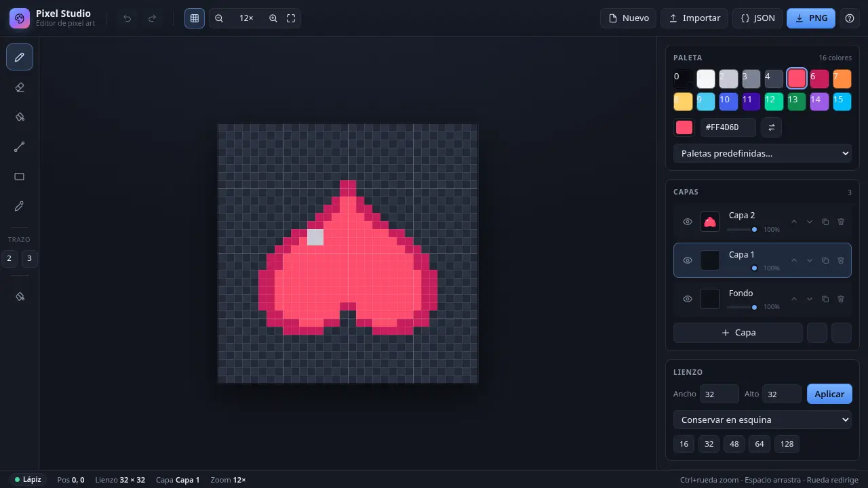Duplicate the Fondo layer
Screen dimensions: 868x488
pyautogui.click(x=825, y=299)
